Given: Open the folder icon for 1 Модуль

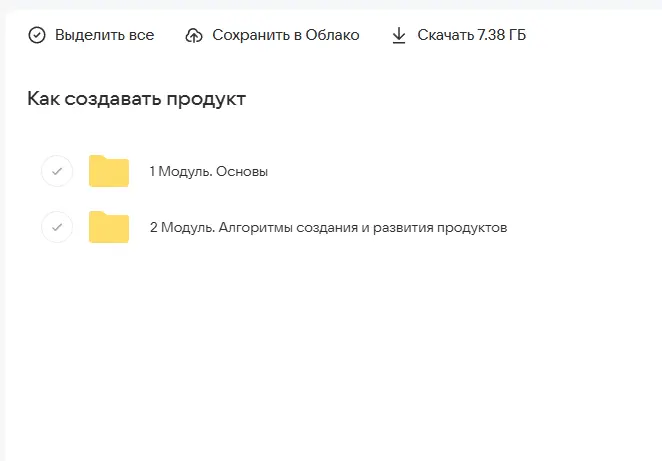Looking at the screenshot, I should pyautogui.click(x=109, y=171).
